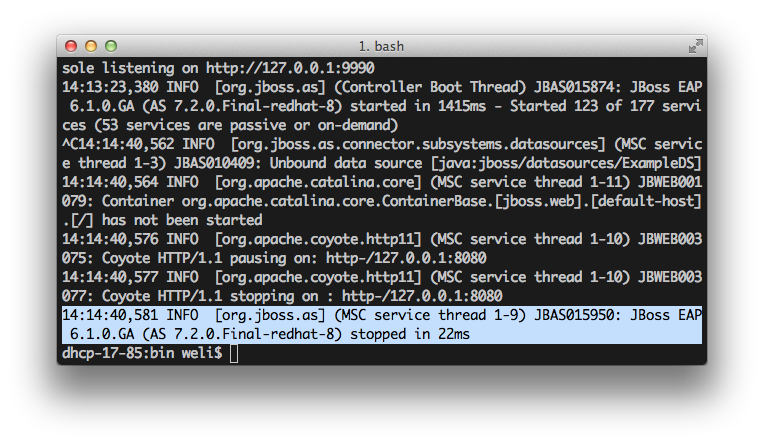Minimize the terminal using the yellow button
This screenshot has width=764, height=444.
tap(91, 46)
